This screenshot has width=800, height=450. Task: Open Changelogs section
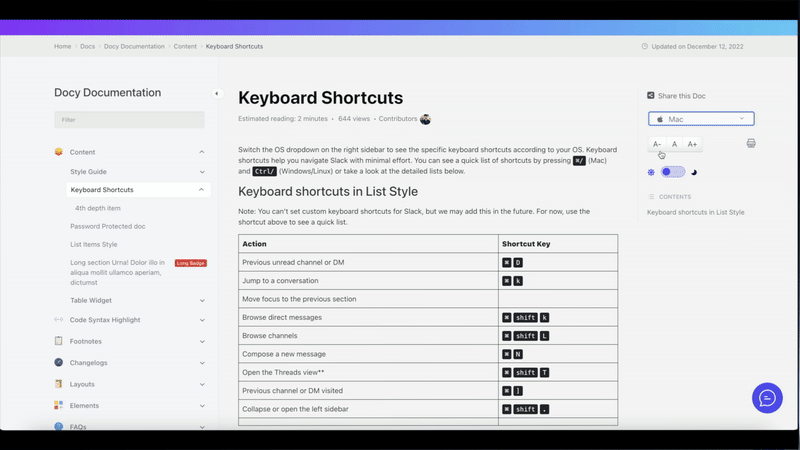88,363
